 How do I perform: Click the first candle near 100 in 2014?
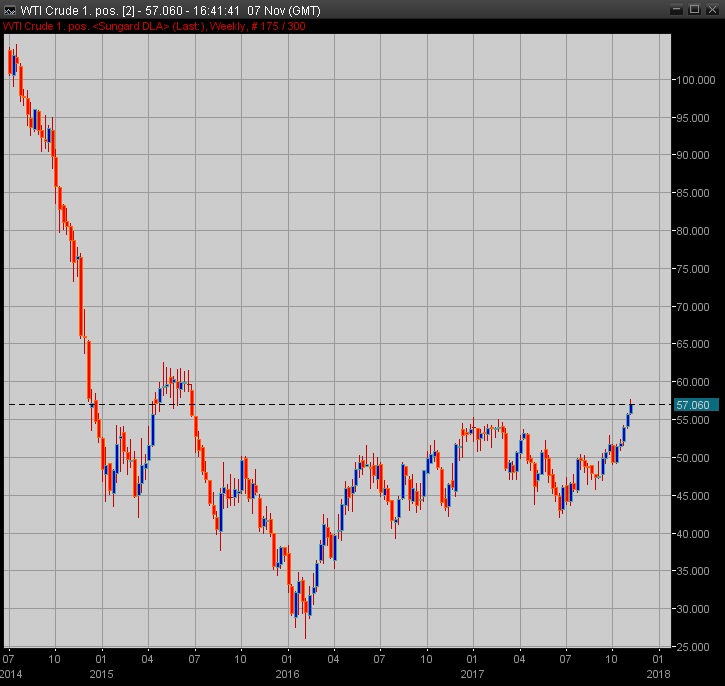[9, 60]
